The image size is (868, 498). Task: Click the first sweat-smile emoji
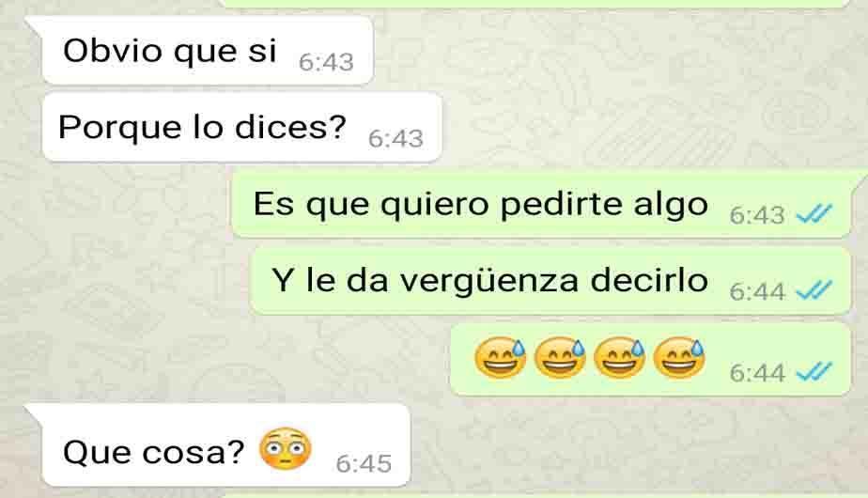coord(500,358)
